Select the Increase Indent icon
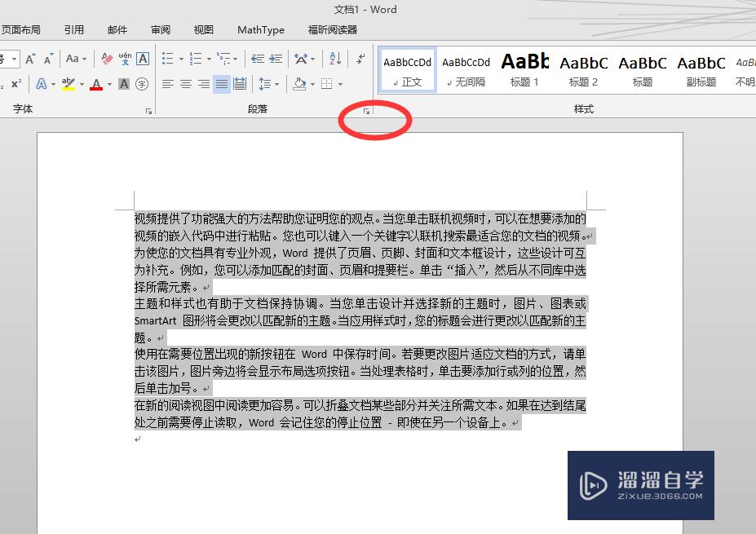Viewport: 756px width, 534px height. click(276, 59)
